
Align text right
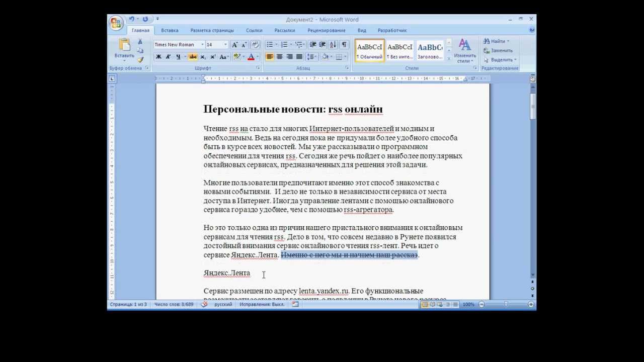[x=289, y=57]
